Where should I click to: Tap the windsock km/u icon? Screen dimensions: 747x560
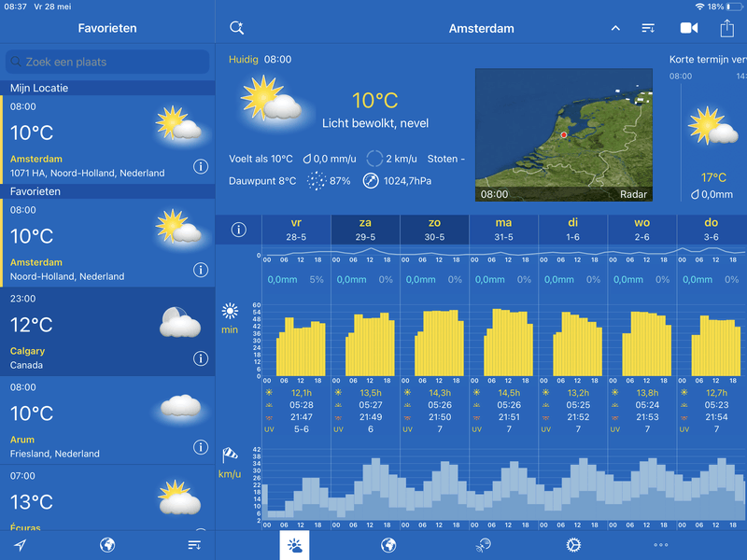coord(230,455)
